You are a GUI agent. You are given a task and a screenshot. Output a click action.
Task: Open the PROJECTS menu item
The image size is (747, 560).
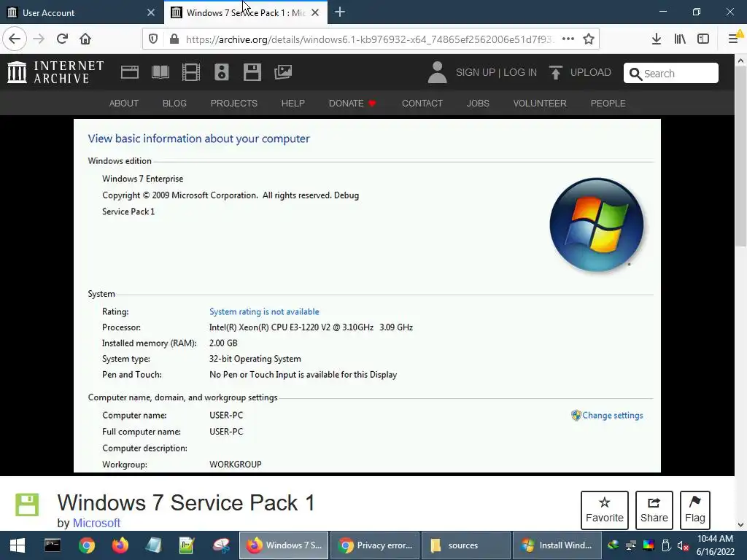pyautogui.click(x=234, y=104)
